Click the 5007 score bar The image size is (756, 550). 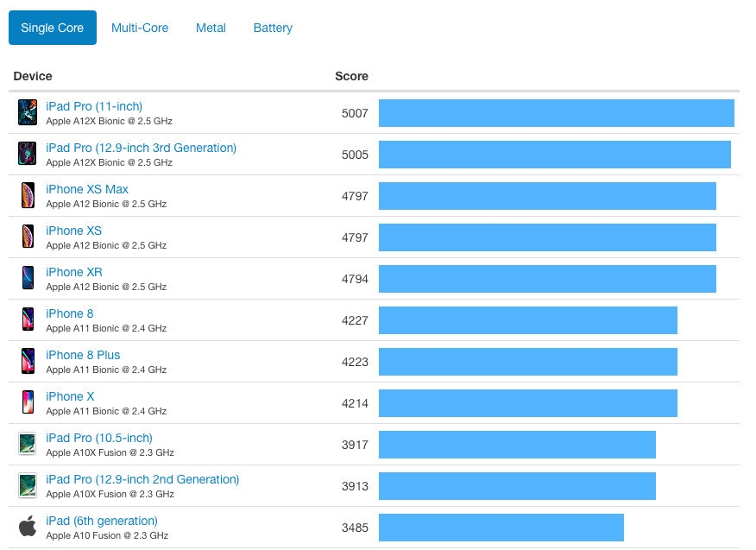pos(557,113)
